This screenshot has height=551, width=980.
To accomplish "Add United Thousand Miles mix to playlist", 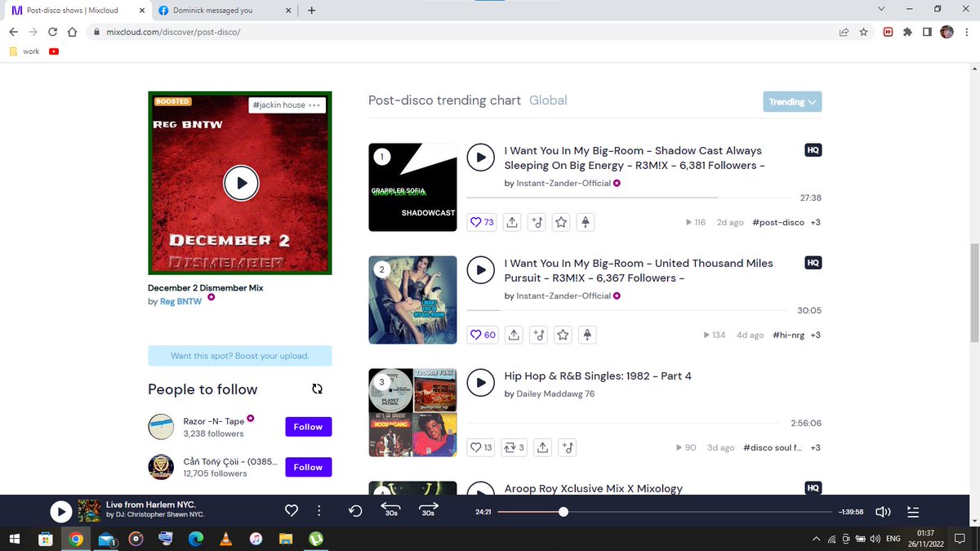I will coord(537,335).
